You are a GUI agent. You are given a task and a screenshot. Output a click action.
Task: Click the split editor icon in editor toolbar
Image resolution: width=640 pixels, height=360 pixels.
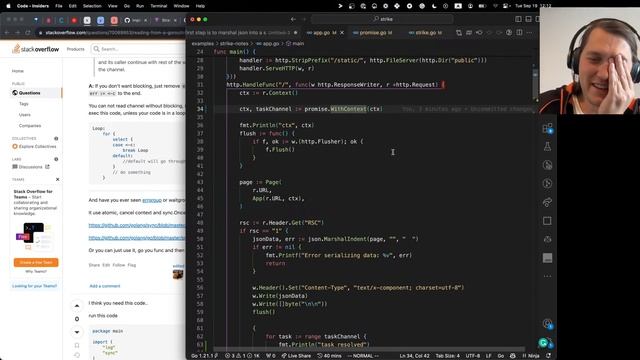tap(519, 32)
